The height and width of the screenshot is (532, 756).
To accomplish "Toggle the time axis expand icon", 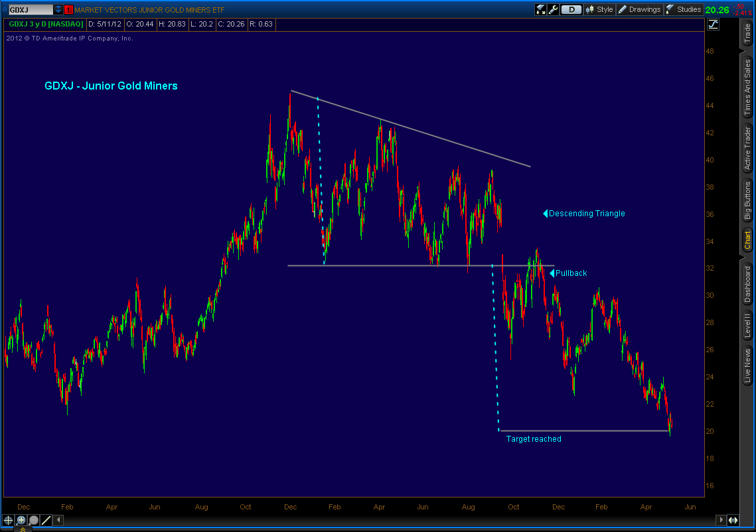I will coord(733,520).
